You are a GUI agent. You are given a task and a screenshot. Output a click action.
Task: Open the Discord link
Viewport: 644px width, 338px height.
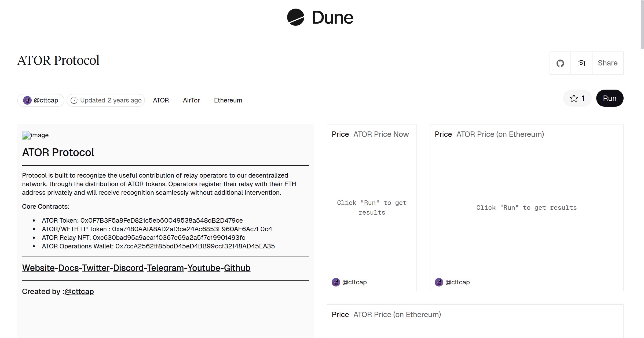point(128,268)
